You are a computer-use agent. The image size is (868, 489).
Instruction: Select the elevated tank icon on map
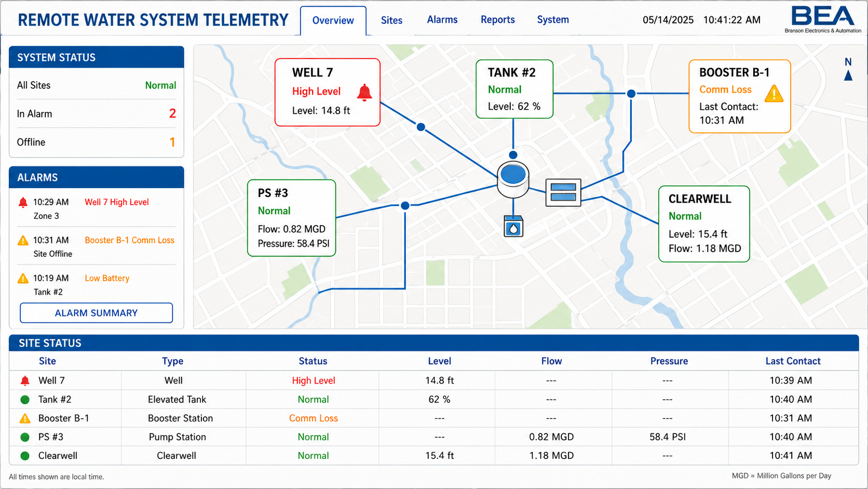coord(513,179)
